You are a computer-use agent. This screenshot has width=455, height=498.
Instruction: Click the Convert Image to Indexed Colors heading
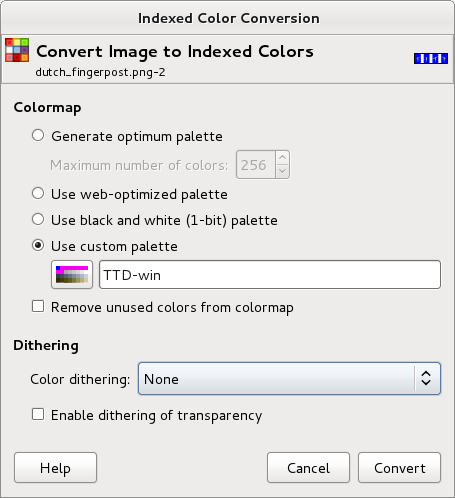175,52
